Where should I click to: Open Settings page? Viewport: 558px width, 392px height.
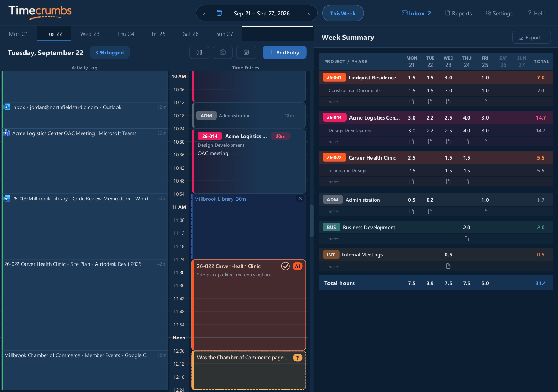click(x=499, y=13)
